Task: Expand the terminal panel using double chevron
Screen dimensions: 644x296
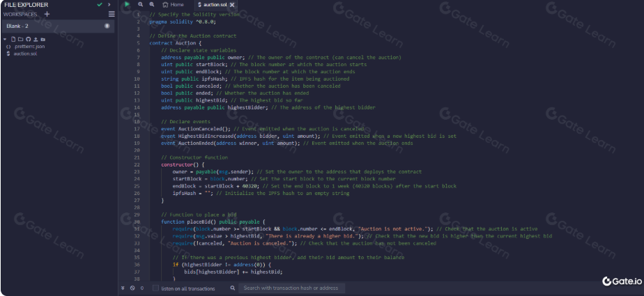Action: pos(123,288)
